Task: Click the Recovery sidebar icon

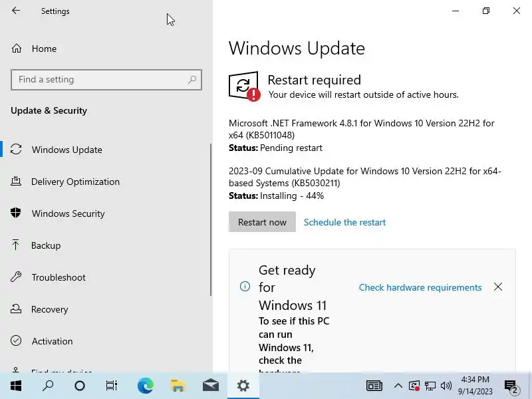Action: coord(15,309)
